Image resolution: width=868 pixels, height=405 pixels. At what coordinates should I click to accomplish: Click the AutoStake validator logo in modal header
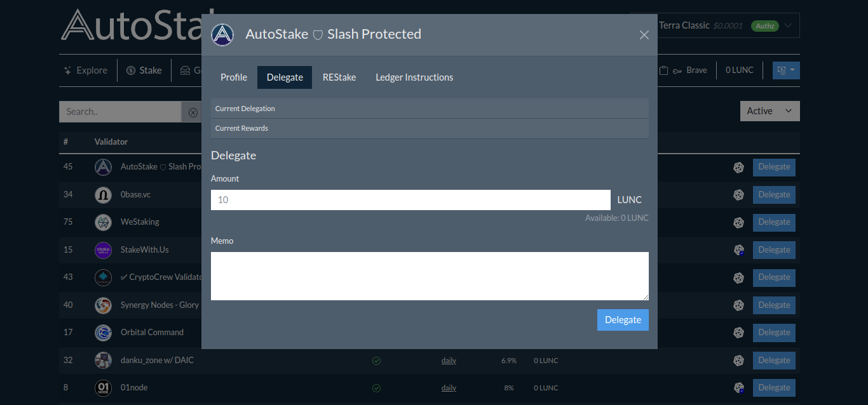click(222, 35)
